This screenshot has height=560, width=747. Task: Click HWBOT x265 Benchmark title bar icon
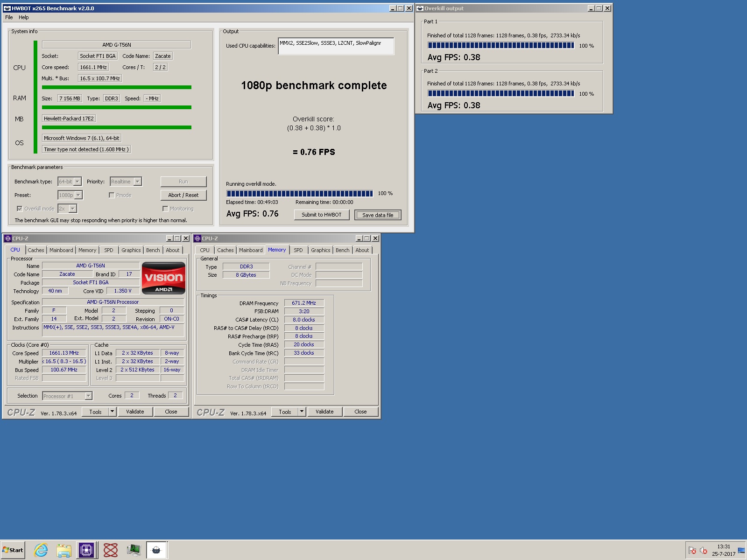[7, 8]
